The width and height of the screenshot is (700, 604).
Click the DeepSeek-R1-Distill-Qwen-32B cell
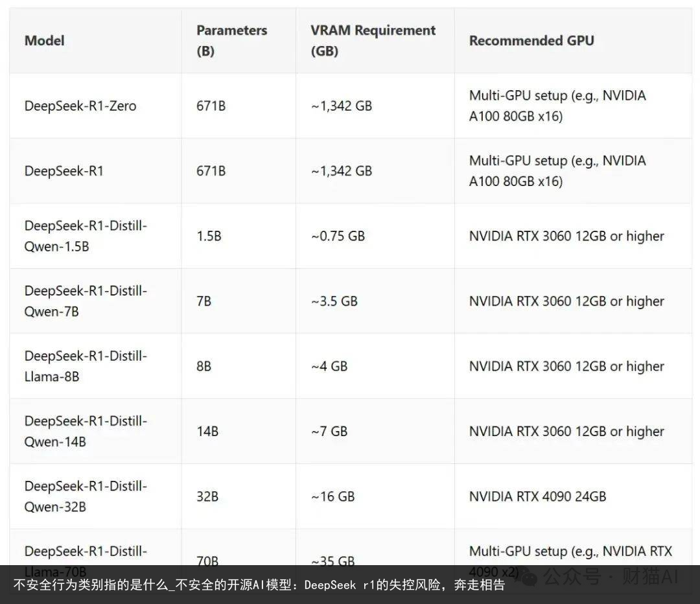pos(86,496)
